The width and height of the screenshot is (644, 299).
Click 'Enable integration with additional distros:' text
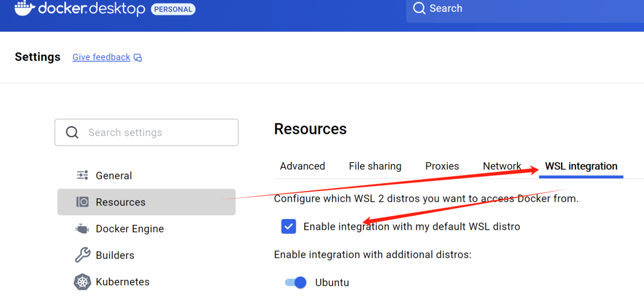coord(373,255)
